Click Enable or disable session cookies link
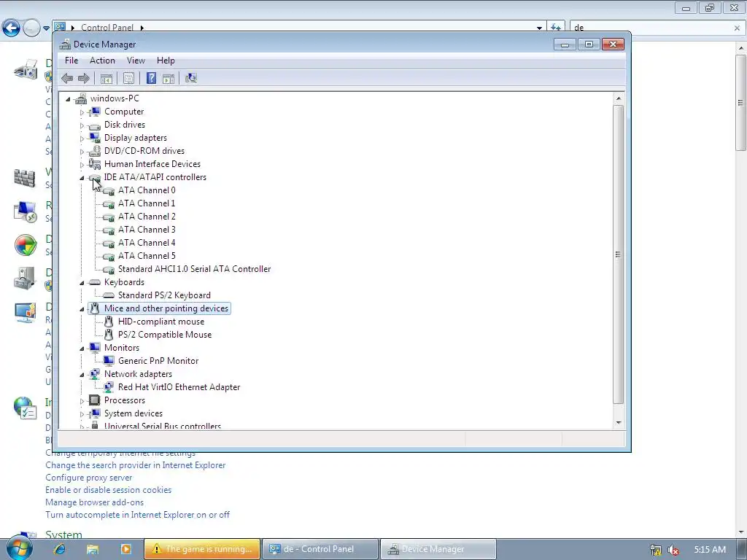 (108, 490)
